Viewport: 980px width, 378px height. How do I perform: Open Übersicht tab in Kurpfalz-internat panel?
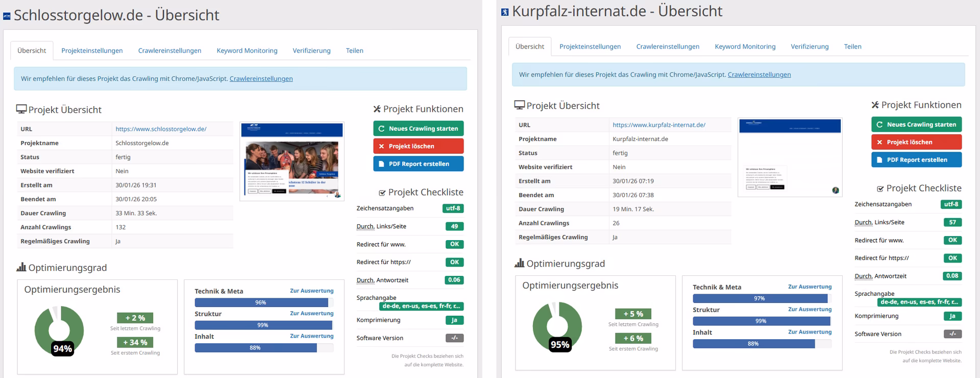[530, 46]
